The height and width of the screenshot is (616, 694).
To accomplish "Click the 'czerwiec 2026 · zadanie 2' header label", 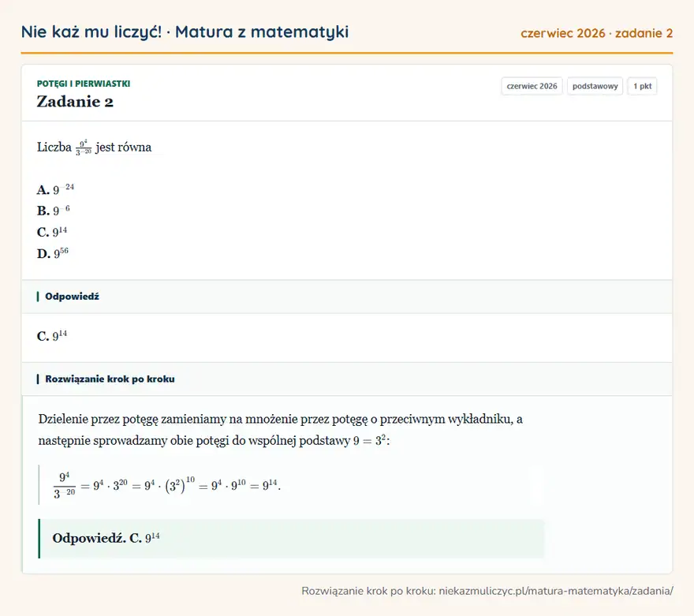I will click(x=596, y=33).
